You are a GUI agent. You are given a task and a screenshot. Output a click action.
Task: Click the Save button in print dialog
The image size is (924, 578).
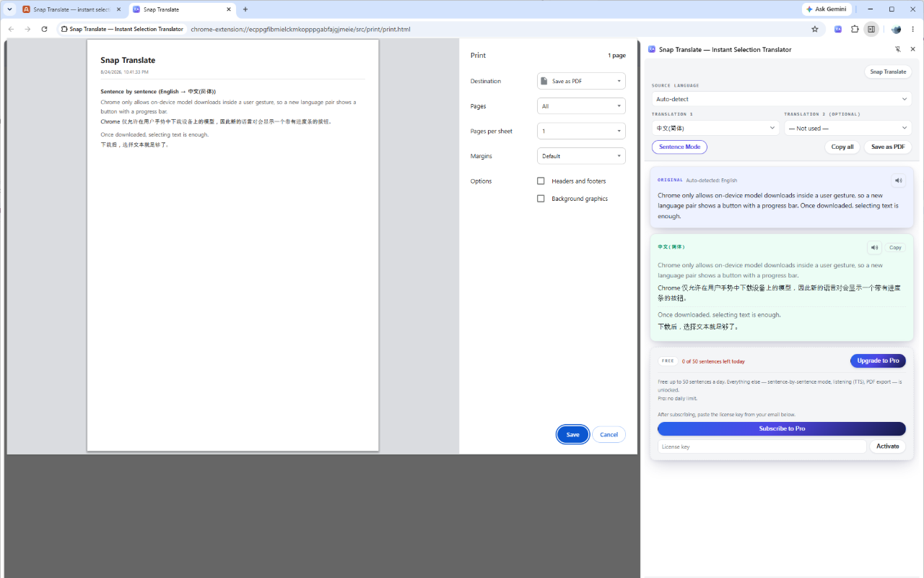572,434
